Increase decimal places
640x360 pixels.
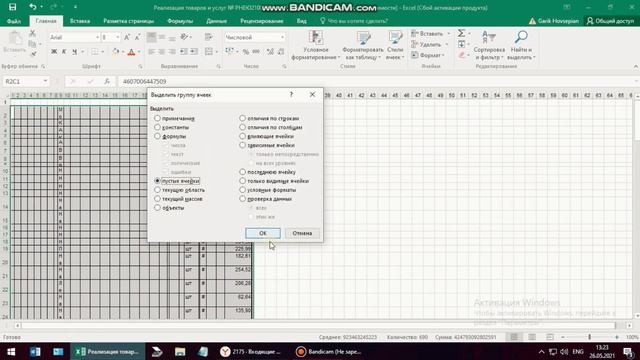click(270, 52)
